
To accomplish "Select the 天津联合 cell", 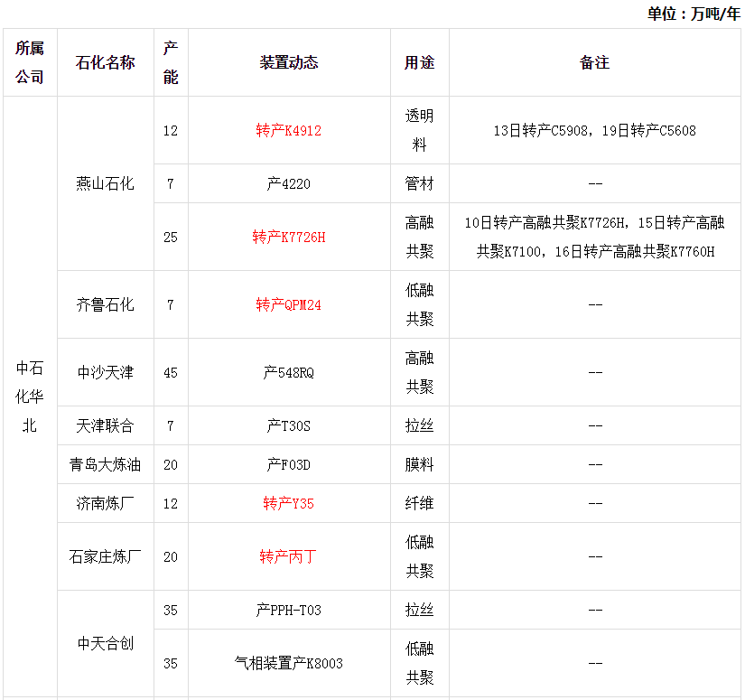I will 105,425.
